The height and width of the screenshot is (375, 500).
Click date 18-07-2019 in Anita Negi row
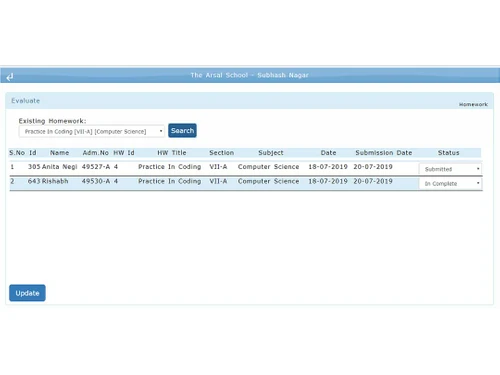pyautogui.click(x=328, y=167)
